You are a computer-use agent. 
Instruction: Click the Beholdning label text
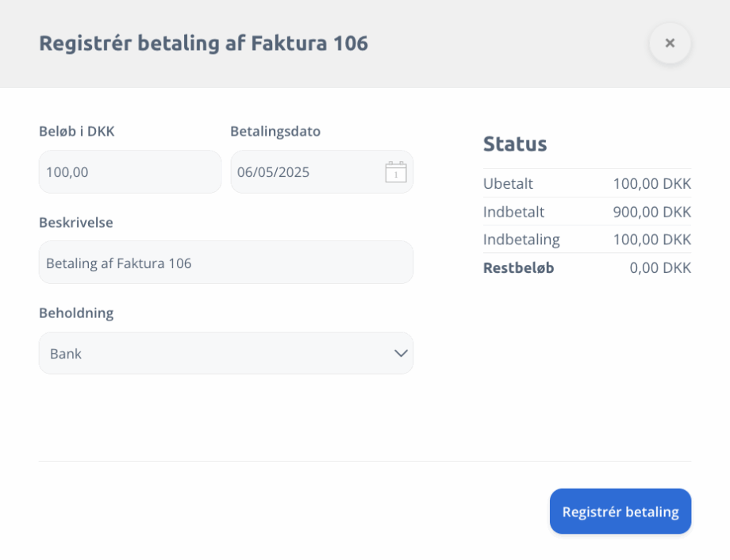pos(76,313)
